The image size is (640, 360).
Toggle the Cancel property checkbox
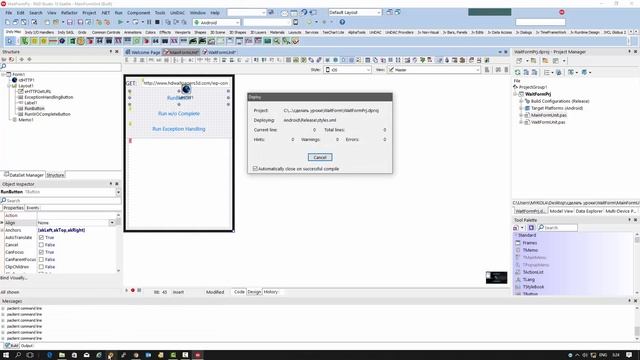coord(41,245)
